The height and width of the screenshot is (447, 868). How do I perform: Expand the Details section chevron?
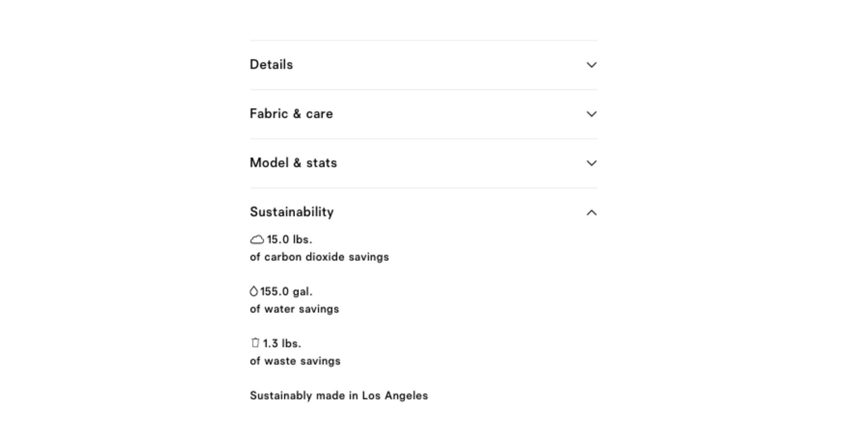coord(591,65)
